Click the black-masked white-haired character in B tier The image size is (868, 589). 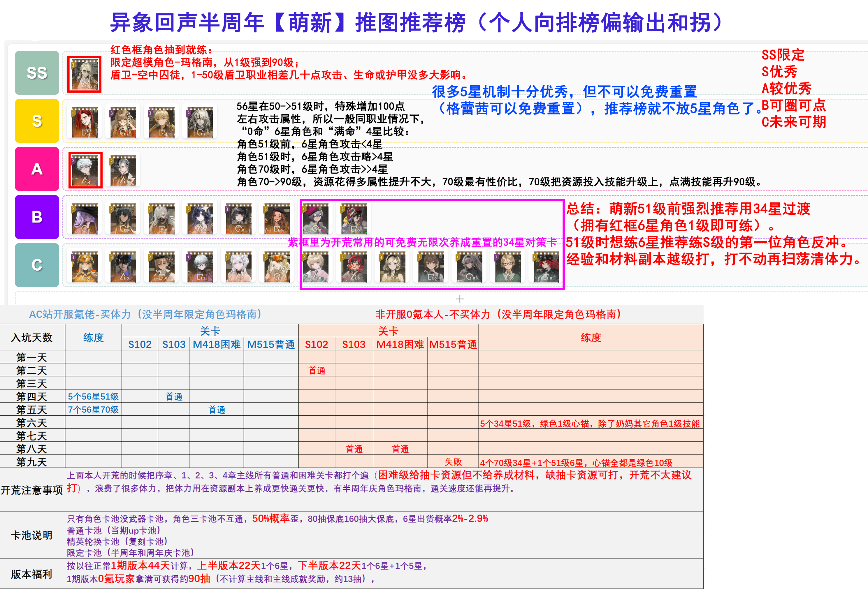[161, 218]
